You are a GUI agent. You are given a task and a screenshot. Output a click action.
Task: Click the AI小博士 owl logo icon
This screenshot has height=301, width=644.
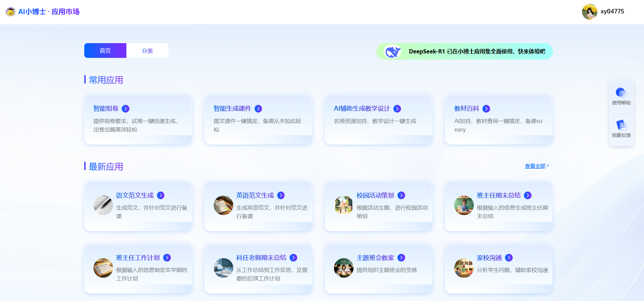pos(11,12)
